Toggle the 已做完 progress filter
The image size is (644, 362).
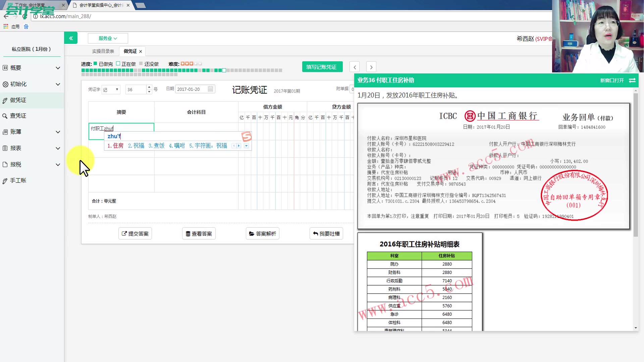tap(95, 63)
